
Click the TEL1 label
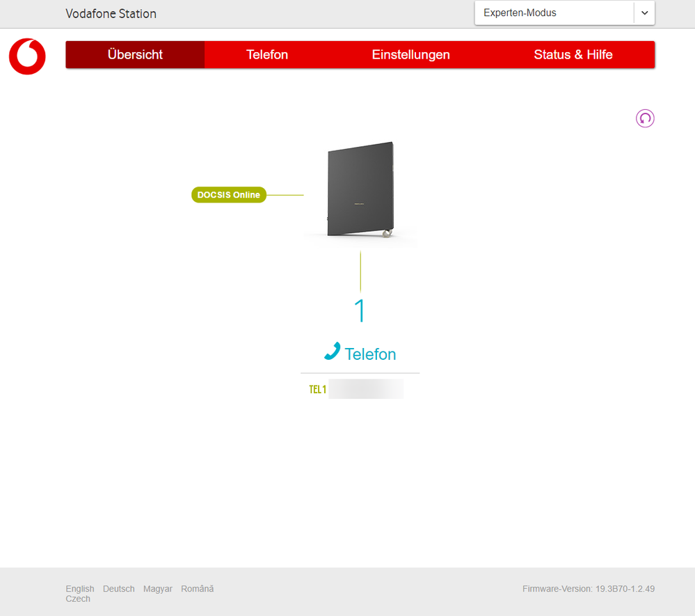coord(317,389)
